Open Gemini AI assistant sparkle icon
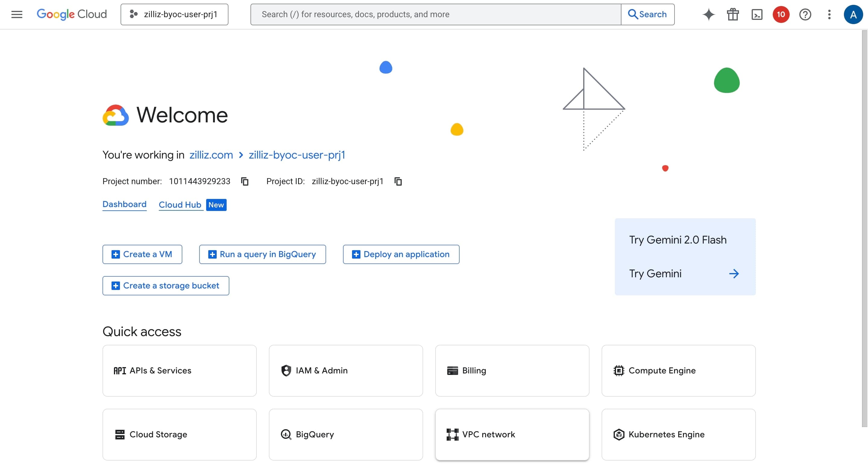This screenshot has width=868, height=475. coord(708,14)
